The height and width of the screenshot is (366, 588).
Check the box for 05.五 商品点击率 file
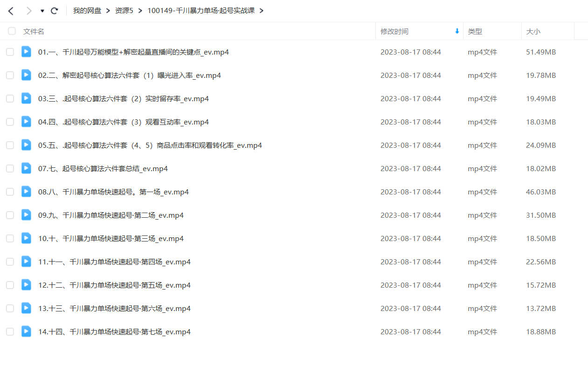click(x=10, y=145)
